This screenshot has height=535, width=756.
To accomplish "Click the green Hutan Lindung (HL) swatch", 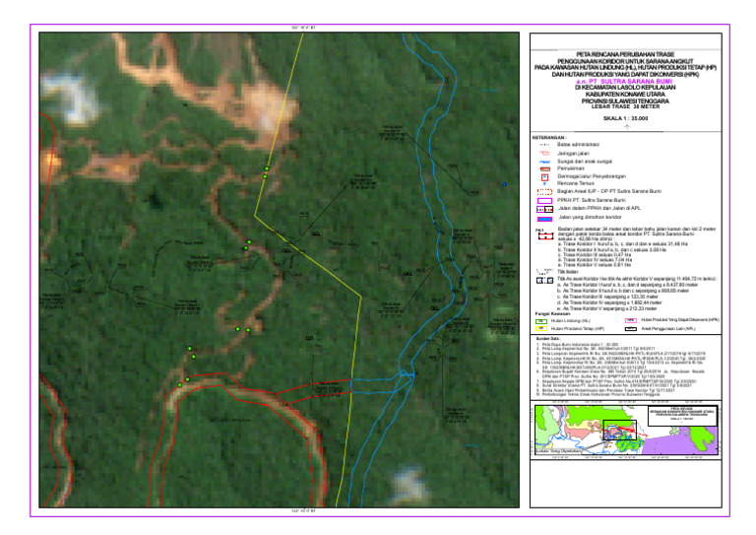I will point(541,321).
